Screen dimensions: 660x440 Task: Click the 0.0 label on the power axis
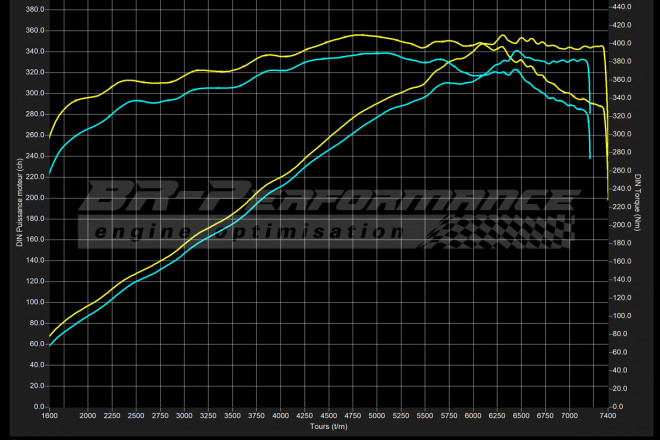tap(38, 406)
